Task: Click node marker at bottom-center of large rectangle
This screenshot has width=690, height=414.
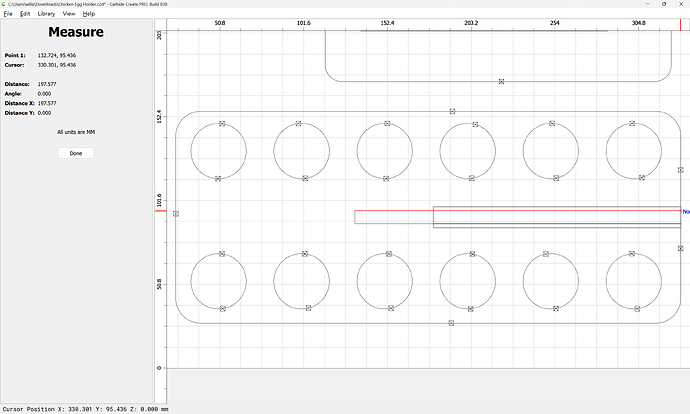Action: pyautogui.click(x=452, y=323)
